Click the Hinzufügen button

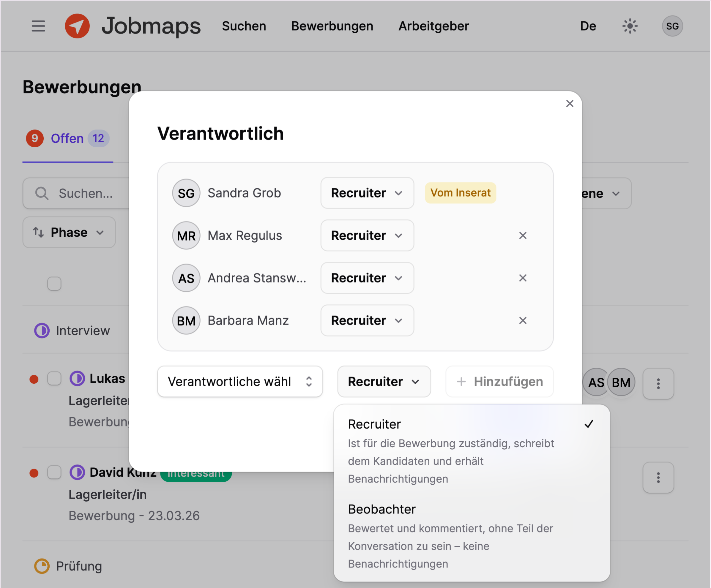[499, 381]
